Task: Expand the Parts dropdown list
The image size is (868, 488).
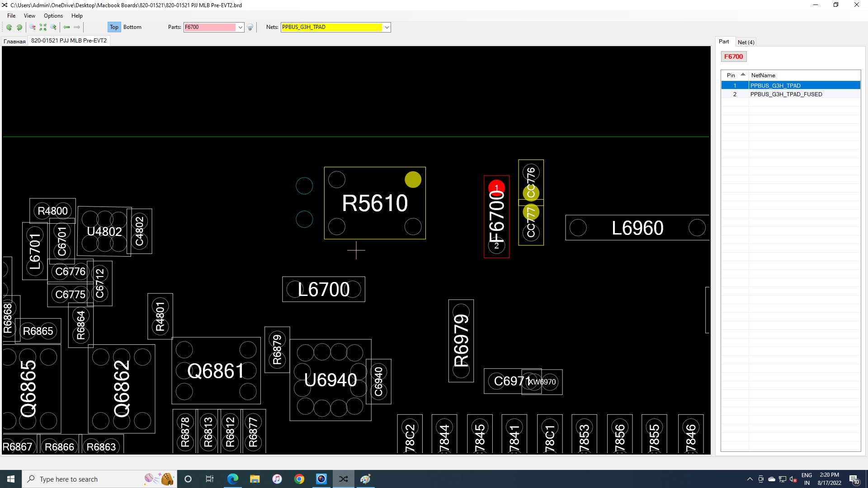Action: 241,27
